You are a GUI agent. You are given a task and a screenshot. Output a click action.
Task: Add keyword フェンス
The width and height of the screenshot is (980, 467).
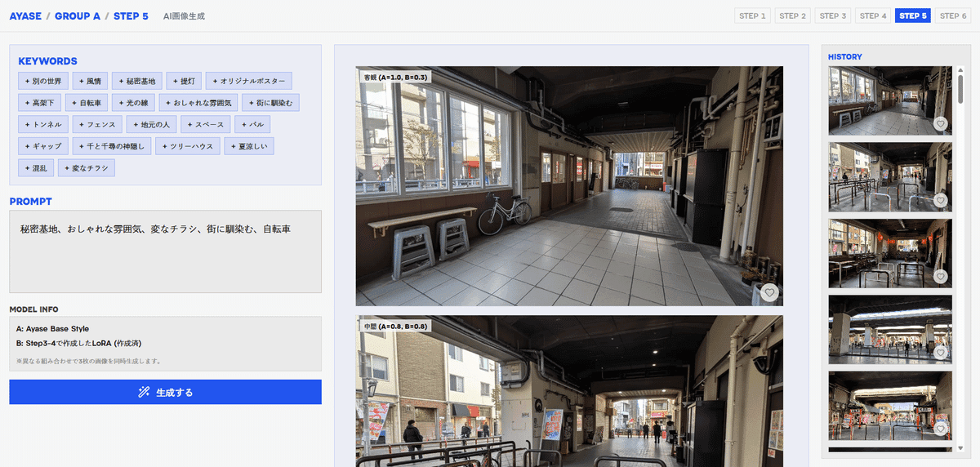[x=97, y=124]
